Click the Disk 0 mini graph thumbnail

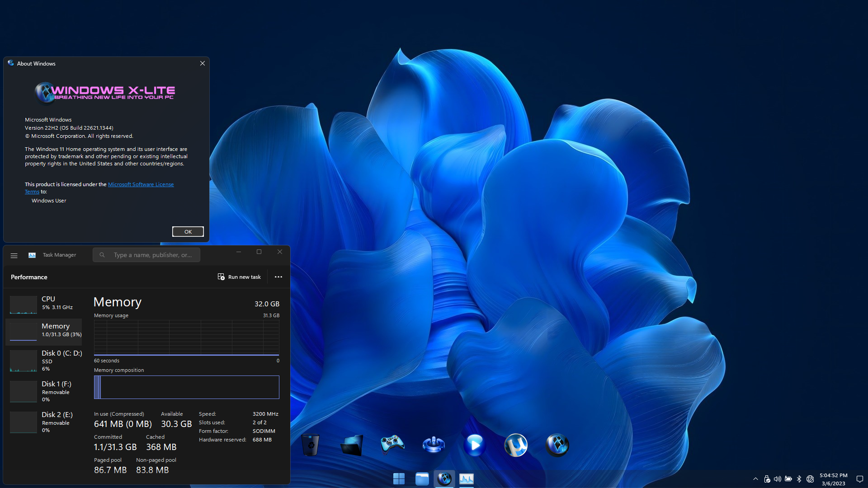click(24, 361)
